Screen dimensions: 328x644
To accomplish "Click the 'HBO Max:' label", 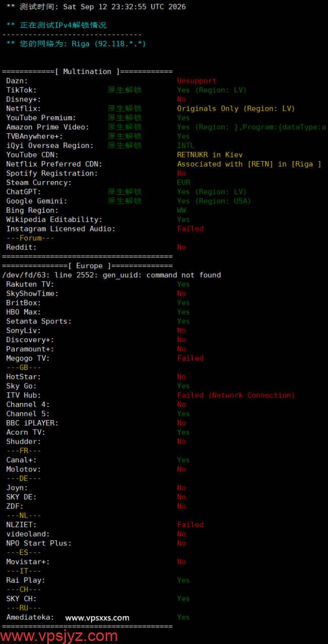I will tap(24, 312).
